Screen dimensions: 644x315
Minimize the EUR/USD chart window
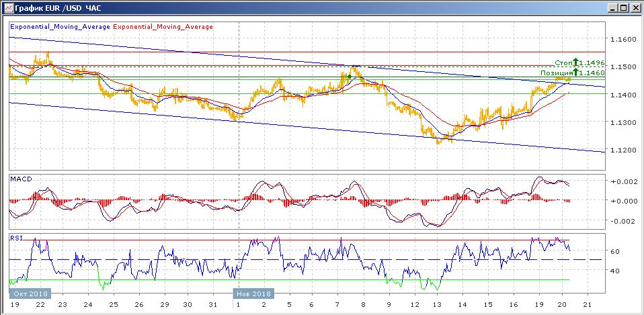pyautogui.click(x=612, y=8)
